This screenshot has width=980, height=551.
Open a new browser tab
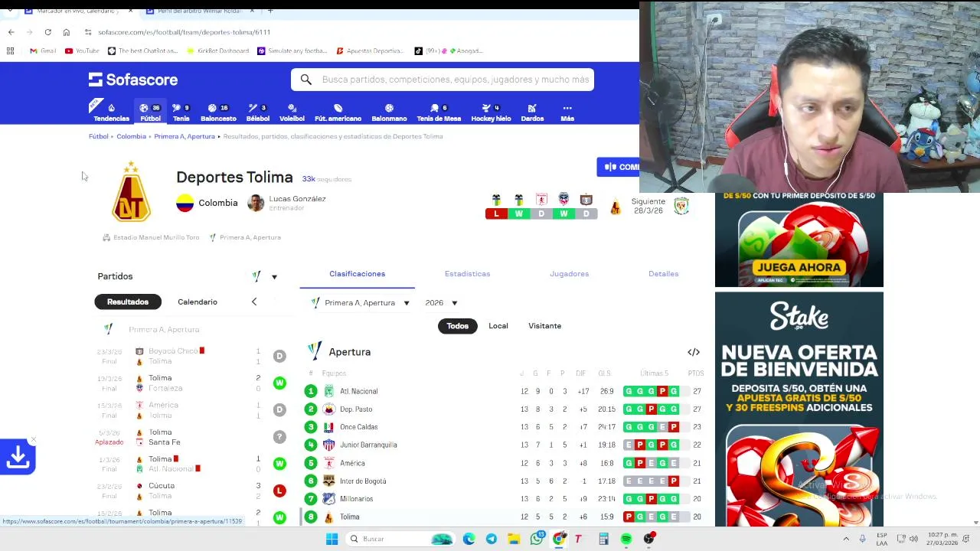pyautogui.click(x=270, y=11)
